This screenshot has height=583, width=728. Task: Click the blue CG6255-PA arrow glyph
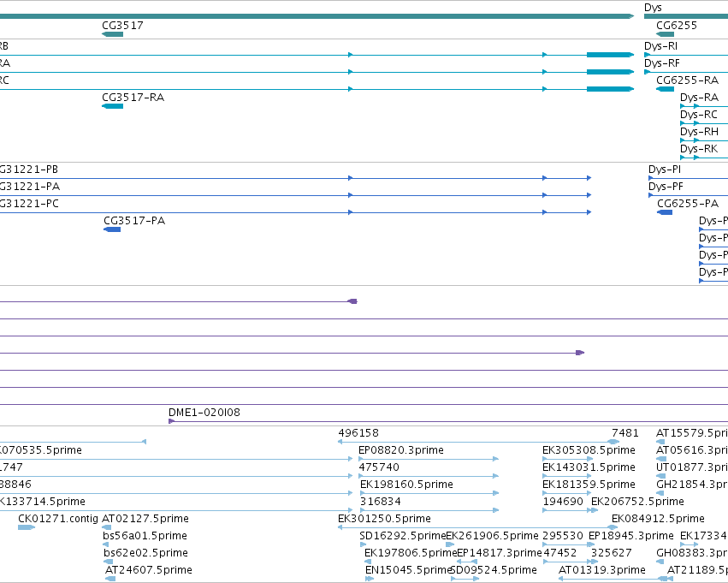[665, 212]
